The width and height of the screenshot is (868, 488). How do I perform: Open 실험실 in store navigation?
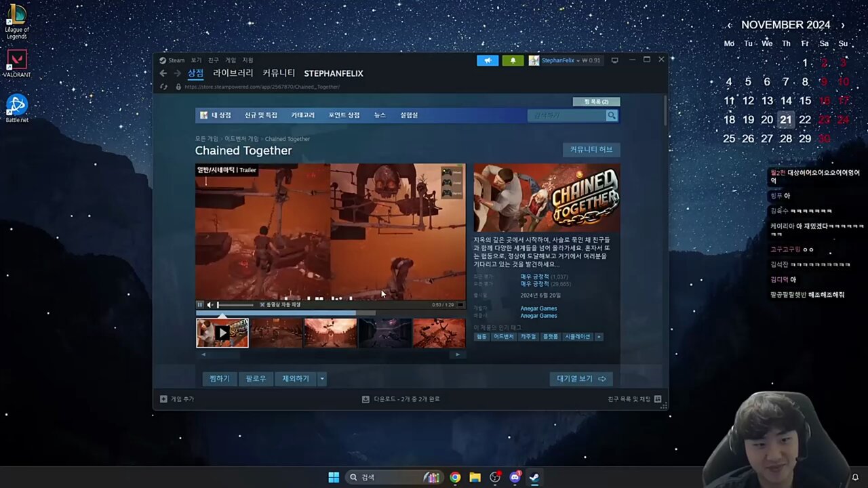(409, 115)
